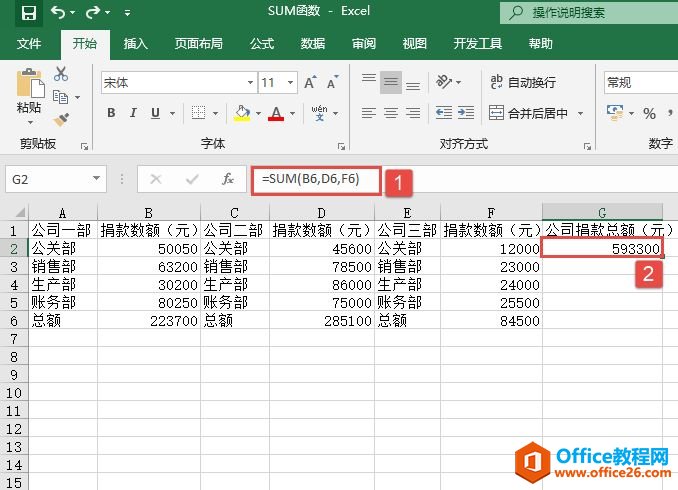Click the Borders icon

pos(199,113)
